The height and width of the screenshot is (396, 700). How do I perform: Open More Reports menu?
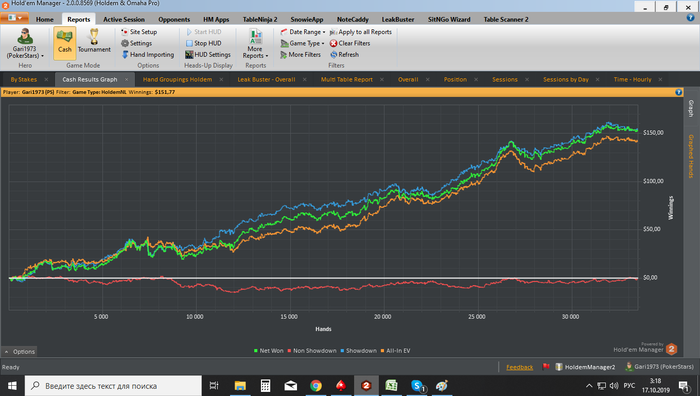(255, 43)
